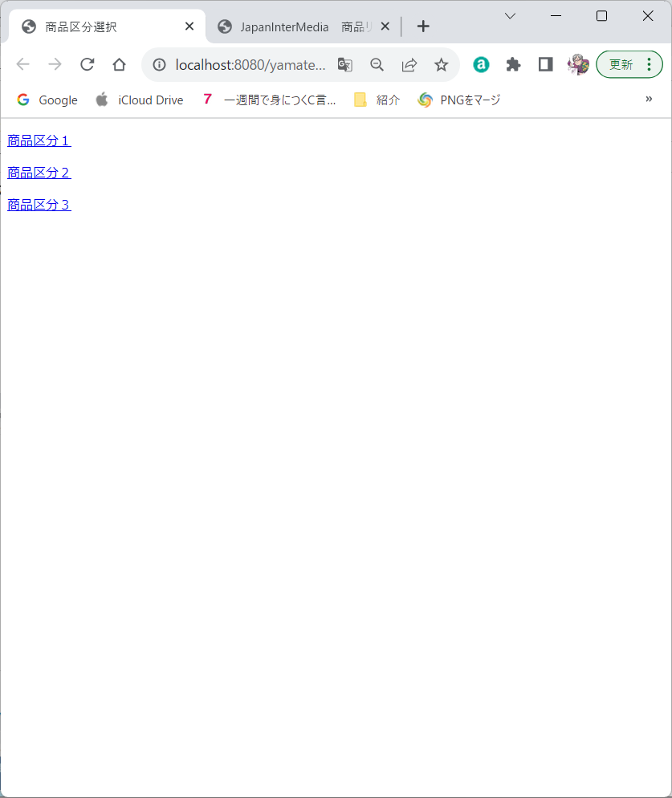This screenshot has width=672, height=798.
Task: Minimize the browser window
Action: (x=556, y=16)
